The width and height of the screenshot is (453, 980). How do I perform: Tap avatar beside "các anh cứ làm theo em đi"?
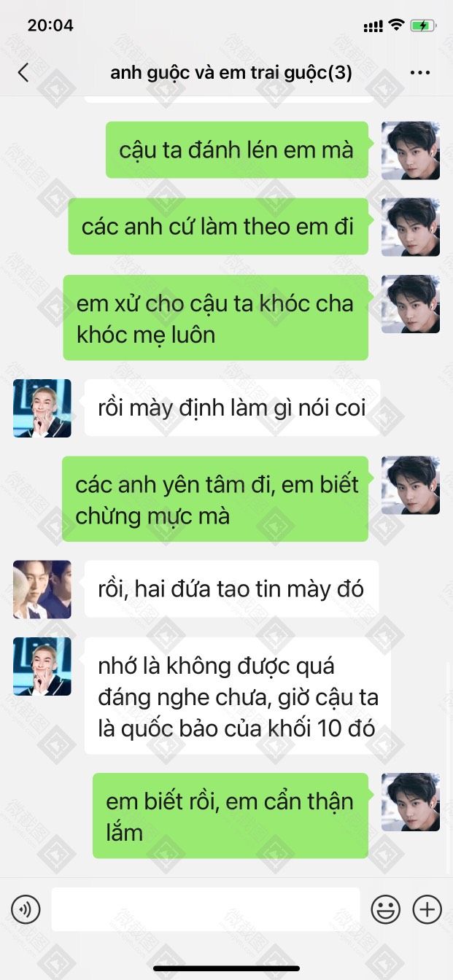coord(411,227)
